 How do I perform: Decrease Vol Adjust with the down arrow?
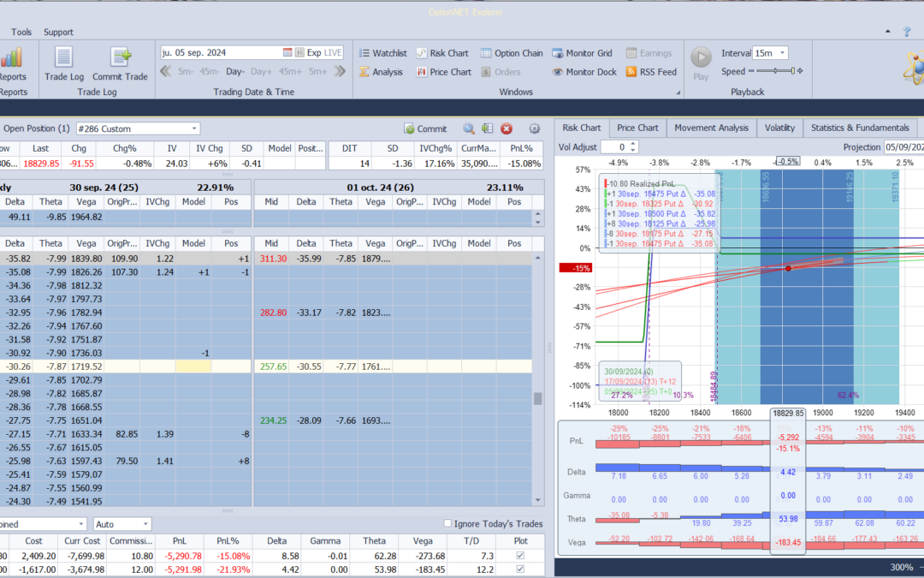tap(633, 150)
